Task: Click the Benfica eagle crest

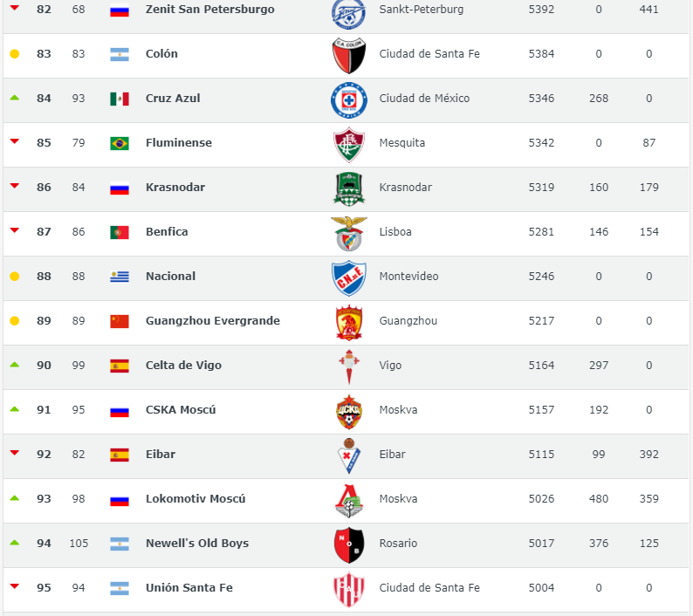Action: point(349,234)
